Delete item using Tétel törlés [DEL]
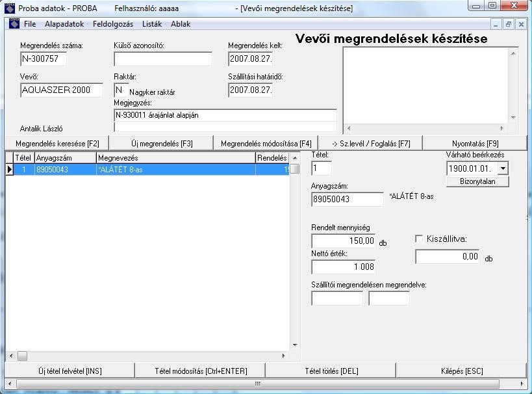 click(331, 371)
